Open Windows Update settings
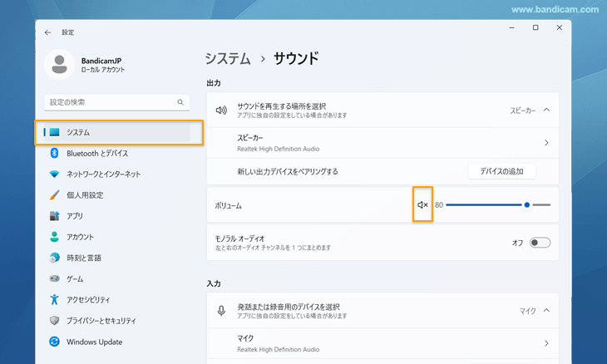 pyautogui.click(x=116, y=342)
